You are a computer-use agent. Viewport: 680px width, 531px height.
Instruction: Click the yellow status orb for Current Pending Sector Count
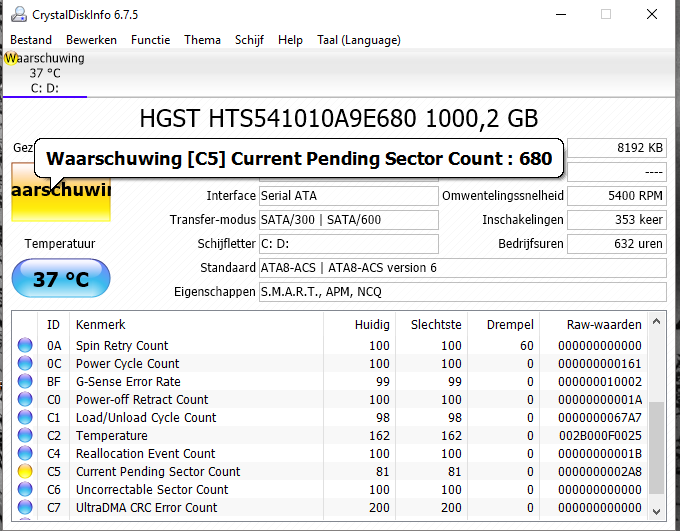tap(26, 472)
